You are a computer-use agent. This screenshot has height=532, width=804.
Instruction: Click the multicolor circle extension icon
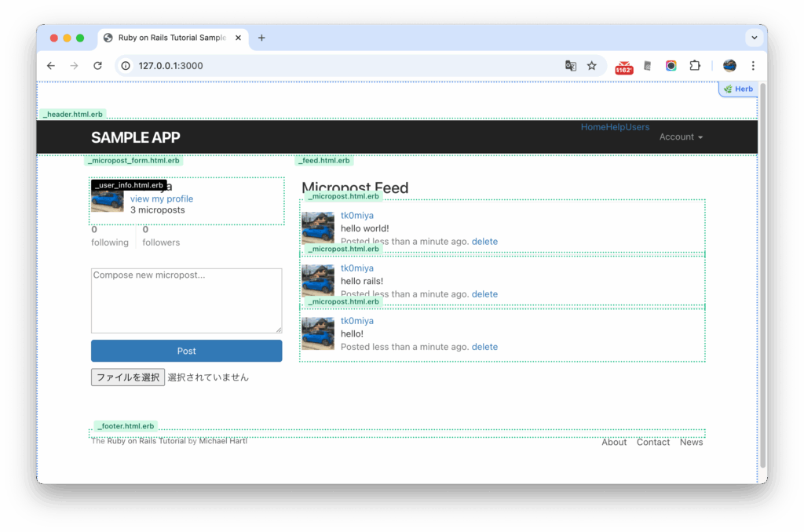click(671, 66)
